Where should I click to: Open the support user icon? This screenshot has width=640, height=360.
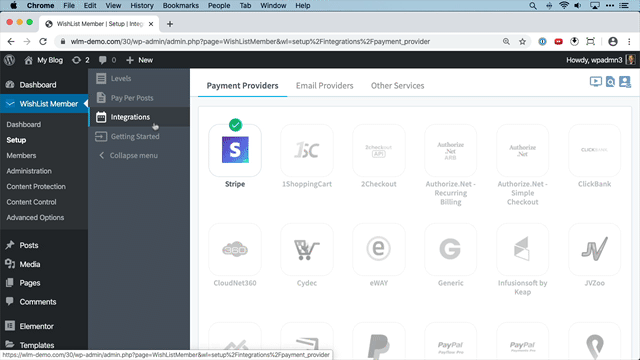tap(625, 82)
